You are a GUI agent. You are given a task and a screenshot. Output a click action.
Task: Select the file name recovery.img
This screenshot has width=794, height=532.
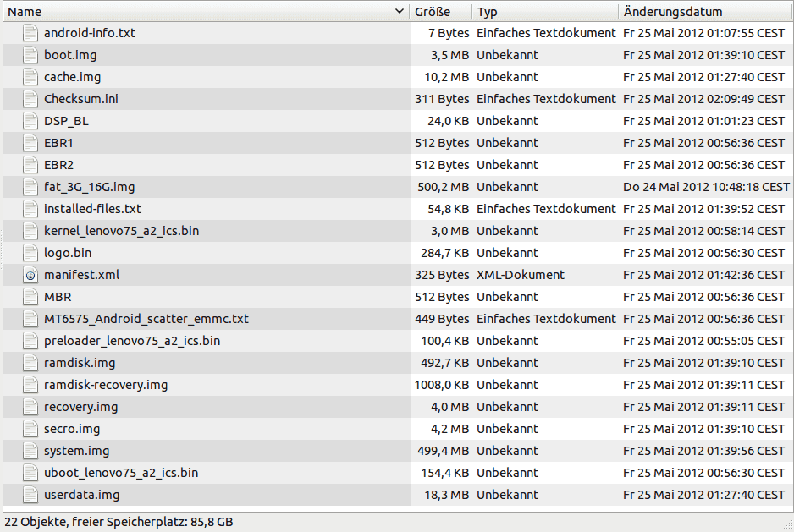pyautogui.click(x=81, y=407)
